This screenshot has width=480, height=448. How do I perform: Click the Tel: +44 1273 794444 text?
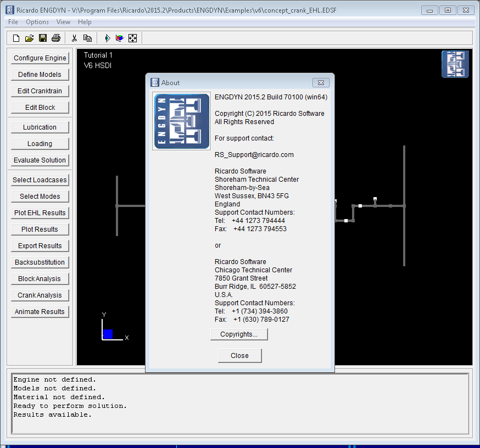[250, 221]
